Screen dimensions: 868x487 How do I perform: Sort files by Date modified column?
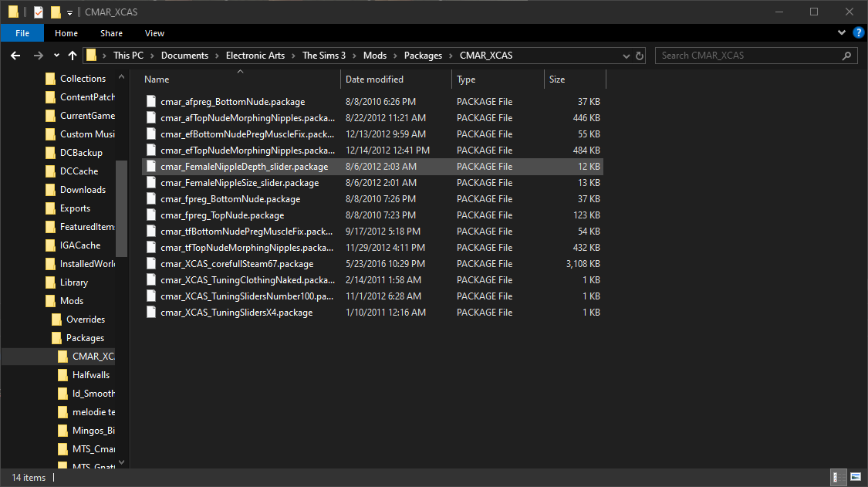(374, 79)
